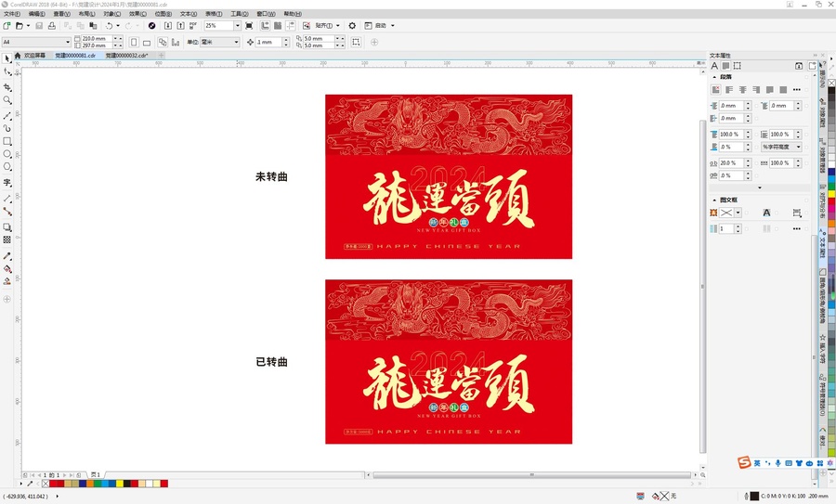This screenshot has height=504, width=836.
Task: Select the Color Eyedropper tool
Action: [7, 256]
